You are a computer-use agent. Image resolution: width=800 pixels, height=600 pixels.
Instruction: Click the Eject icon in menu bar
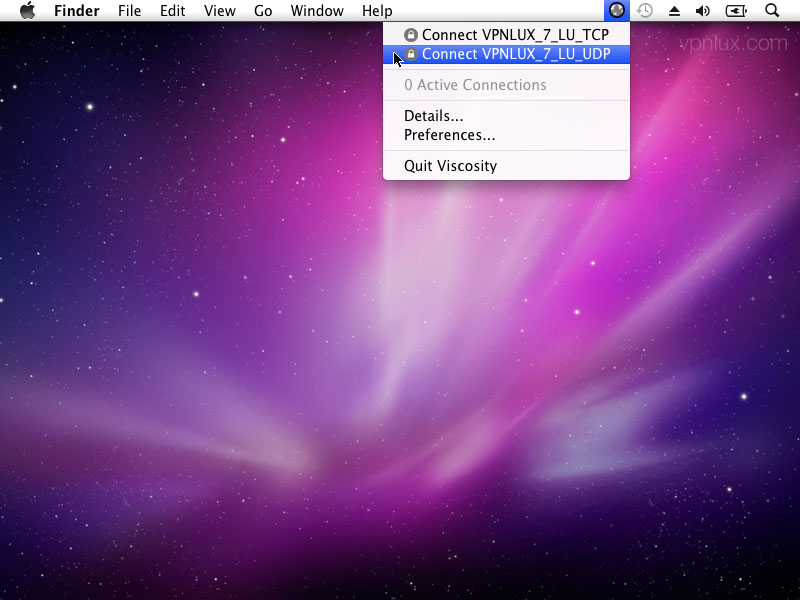674,11
